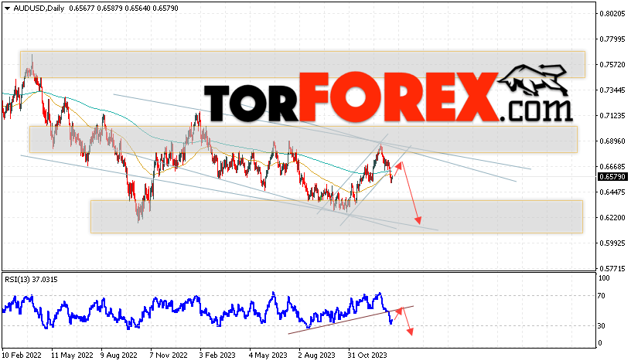The image size is (631, 364).
Task: Select the OHLC values in the header
Action: (124, 8)
